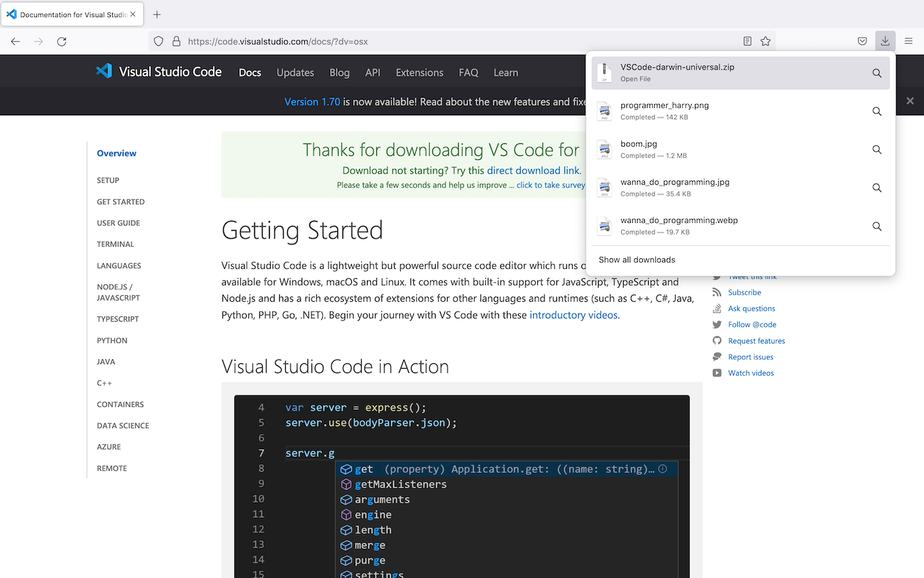
Task: Click the Visual Studio Code logo icon
Action: (x=104, y=71)
